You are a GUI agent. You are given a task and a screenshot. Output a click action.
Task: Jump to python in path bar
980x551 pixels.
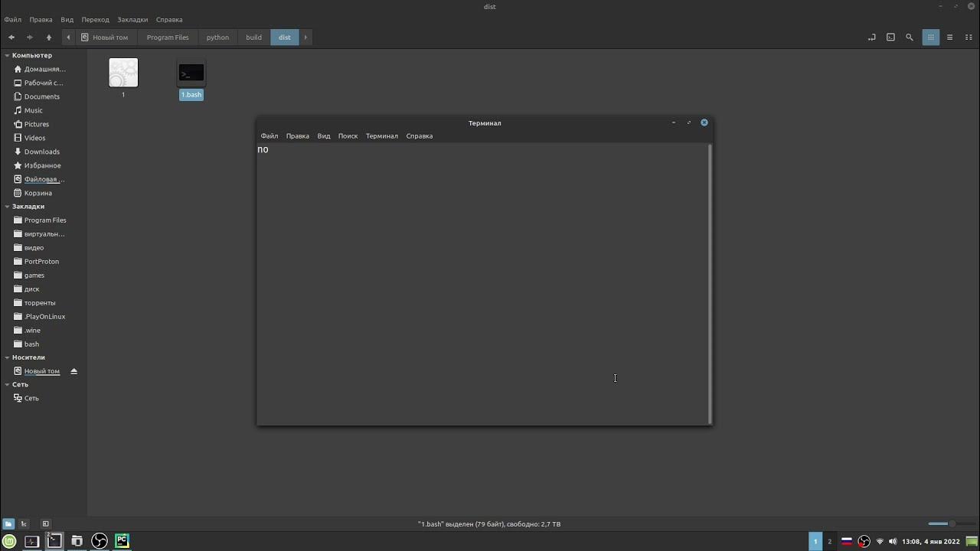click(217, 37)
